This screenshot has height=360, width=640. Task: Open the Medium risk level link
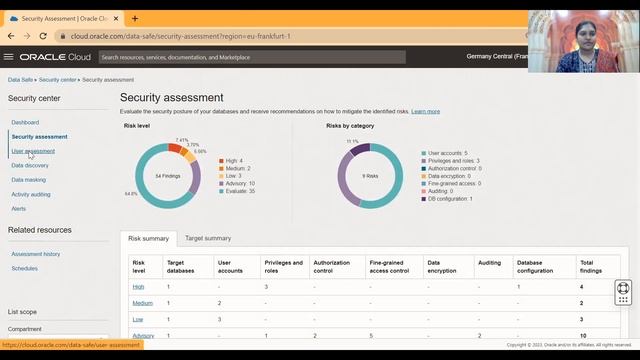tap(142, 303)
